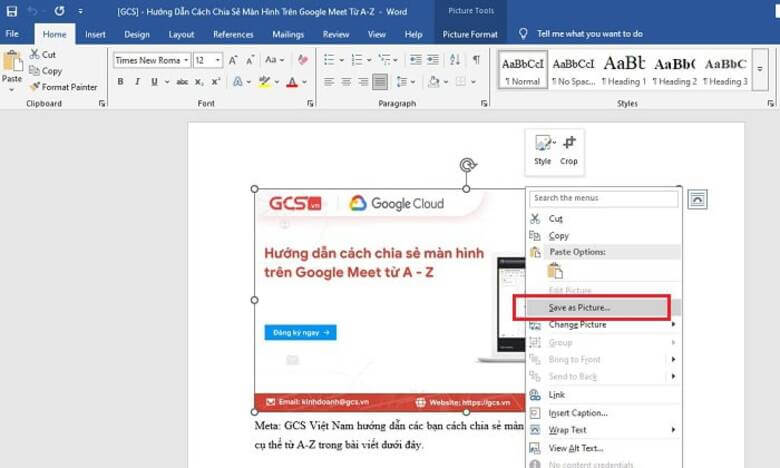Choose the paste option clipboard icon
Screen dimensions: 780x468
[554, 270]
